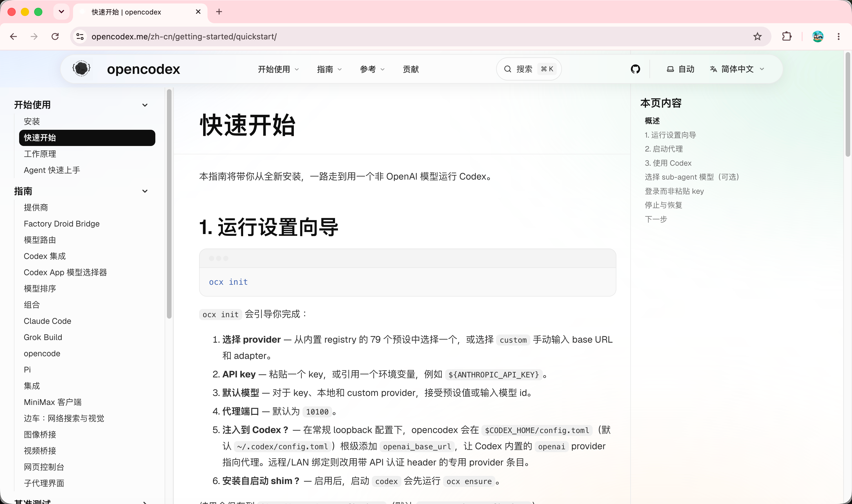Viewport: 852px width, 504px height.
Task: Open opencode guide page
Action: tap(42, 354)
